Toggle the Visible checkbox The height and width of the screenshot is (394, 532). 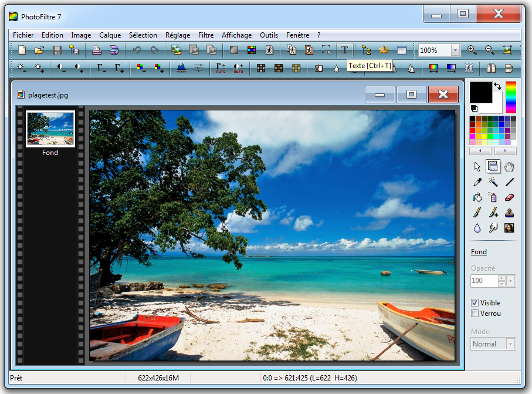[475, 302]
